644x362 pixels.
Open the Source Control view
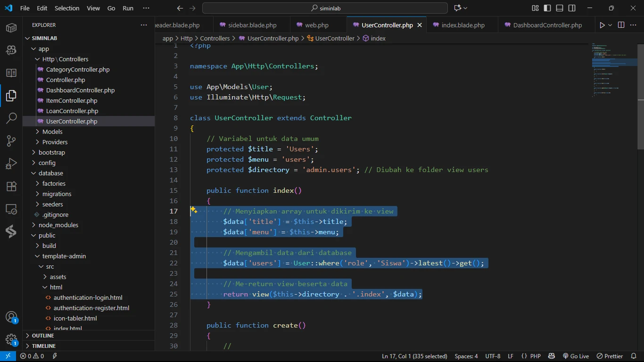coord(11,141)
